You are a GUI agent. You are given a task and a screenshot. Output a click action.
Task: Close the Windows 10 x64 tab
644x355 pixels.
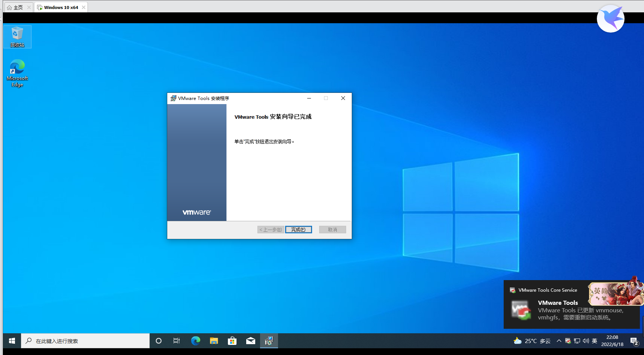tap(83, 7)
